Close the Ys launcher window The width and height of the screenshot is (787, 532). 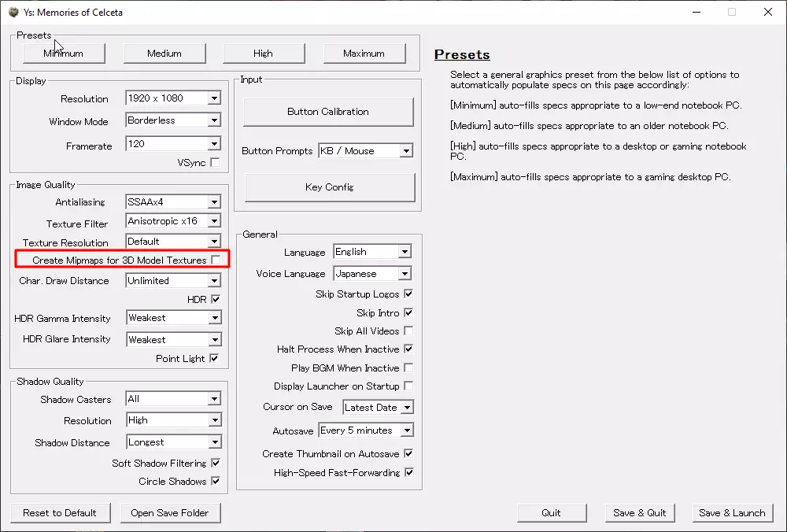[x=768, y=12]
